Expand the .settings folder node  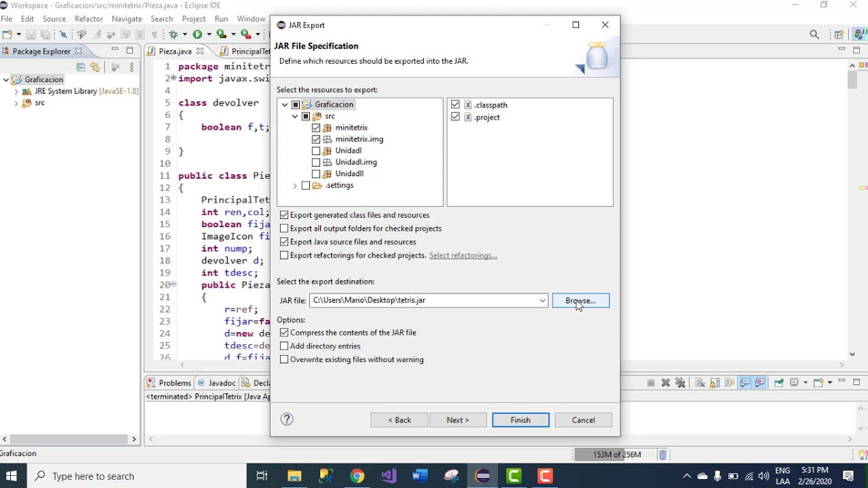pos(295,186)
